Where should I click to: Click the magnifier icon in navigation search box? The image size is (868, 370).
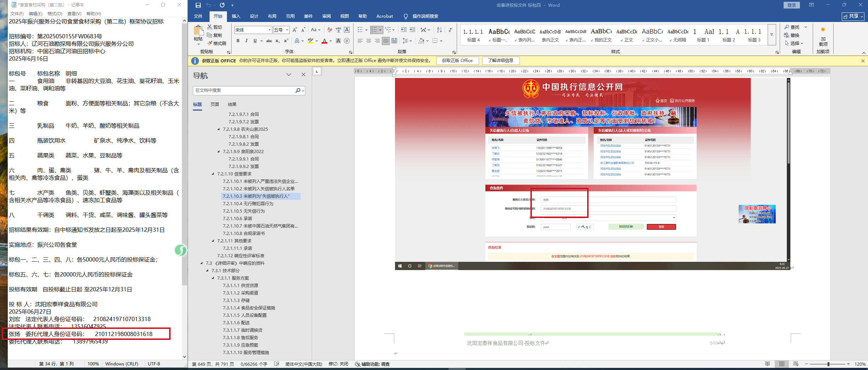298,90
